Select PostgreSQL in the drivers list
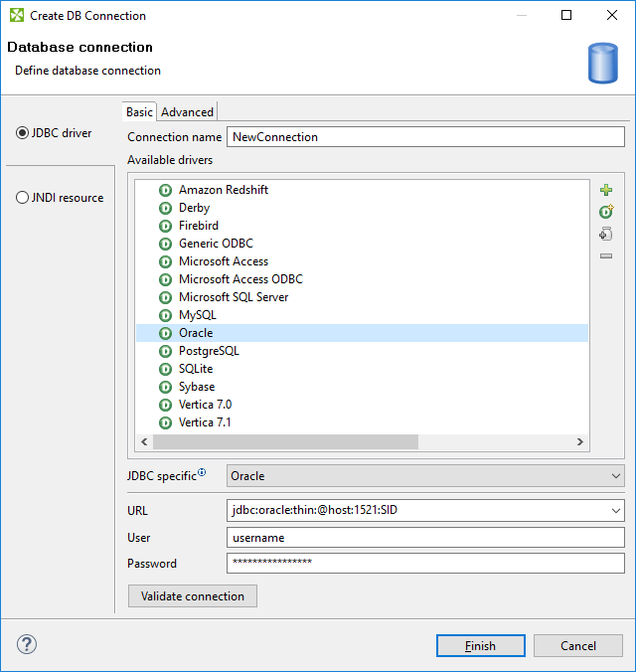 [209, 351]
